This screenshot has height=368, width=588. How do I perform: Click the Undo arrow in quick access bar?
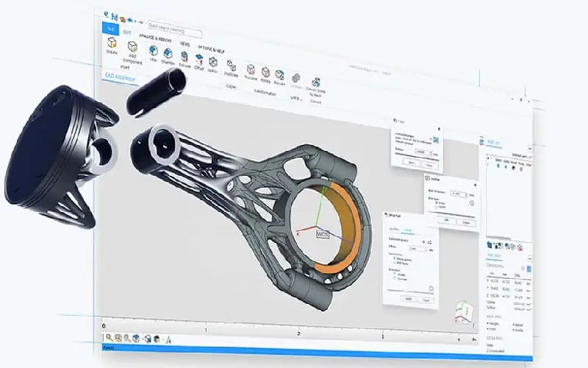[130, 21]
